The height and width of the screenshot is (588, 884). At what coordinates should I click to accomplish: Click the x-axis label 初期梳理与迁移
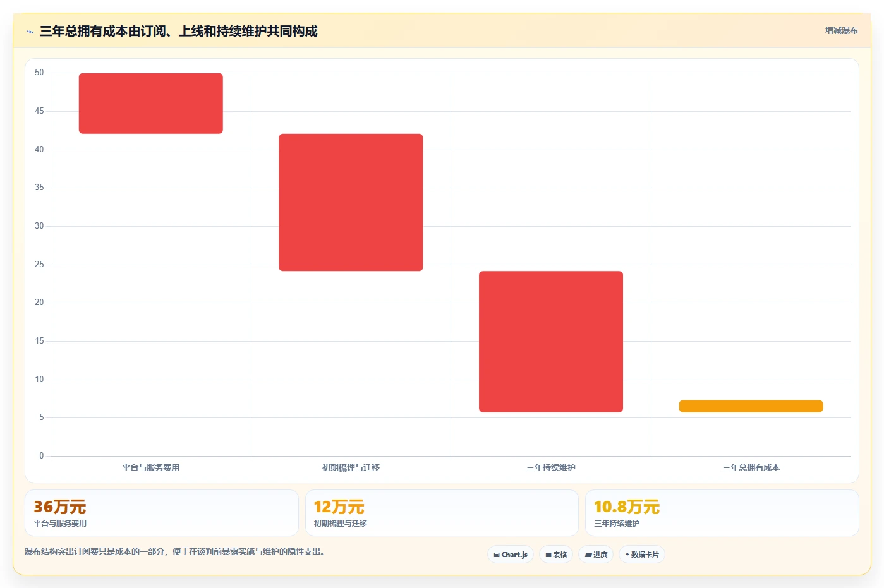point(351,468)
